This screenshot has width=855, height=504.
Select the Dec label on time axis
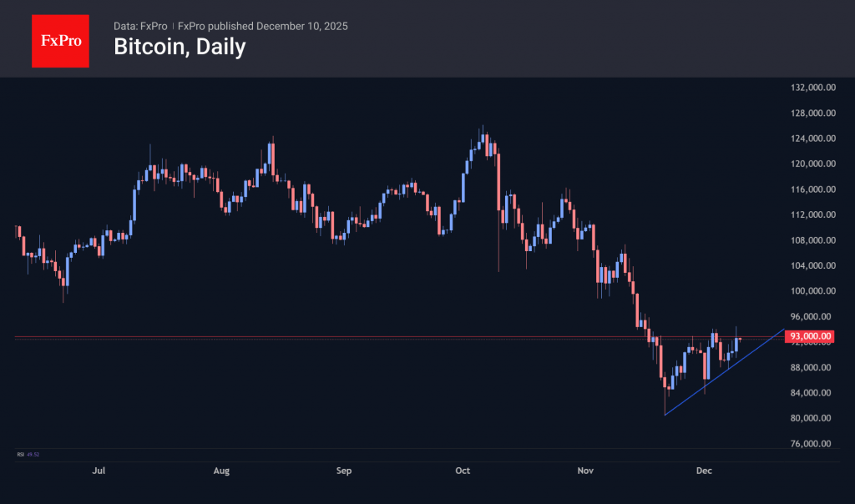704,471
